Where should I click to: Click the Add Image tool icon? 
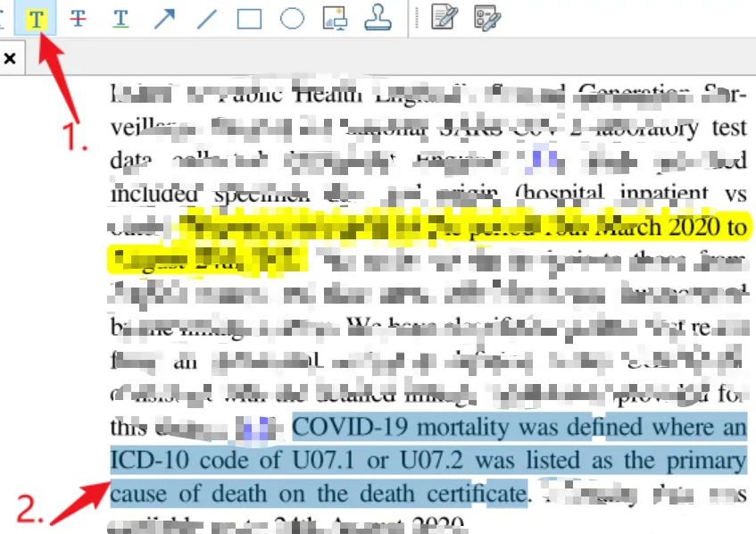[x=335, y=18]
